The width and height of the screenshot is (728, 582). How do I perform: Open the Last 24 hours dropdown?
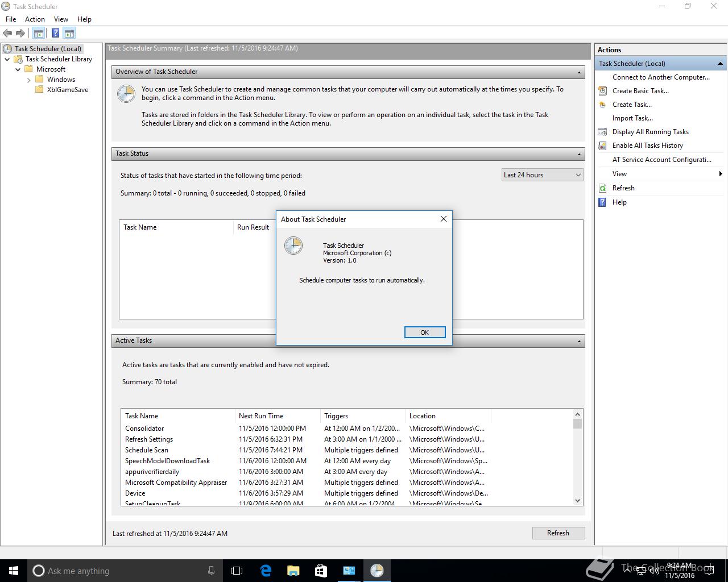(x=542, y=175)
